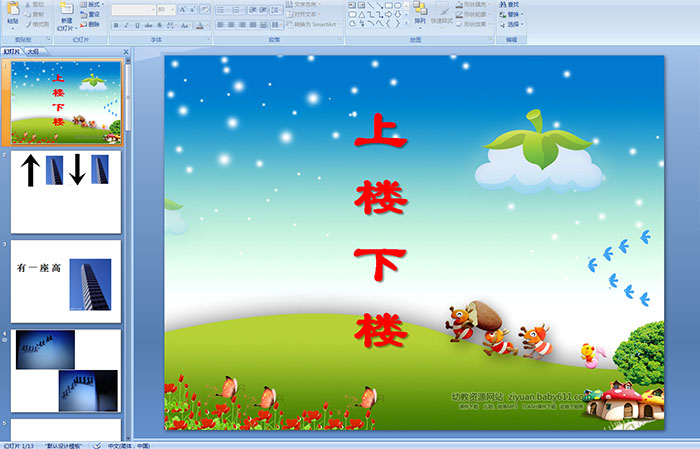This screenshot has height=449, width=700.
Task: Select the down block arrow shape
Action: (398, 14)
